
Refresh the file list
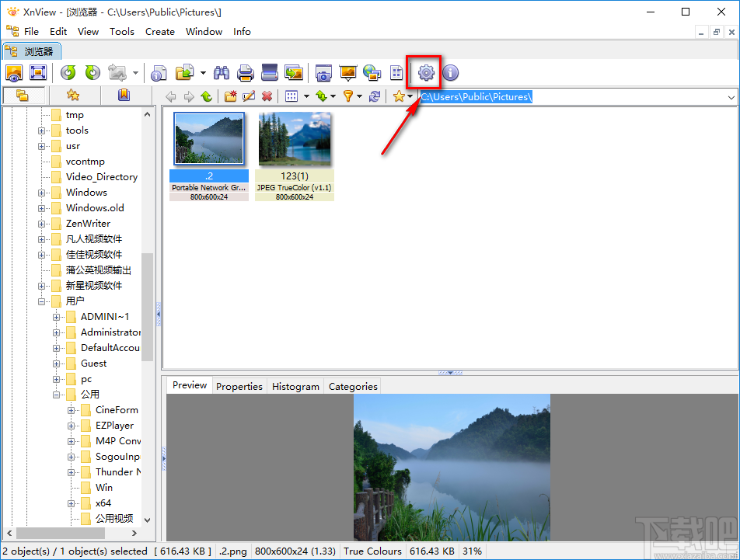pos(375,96)
